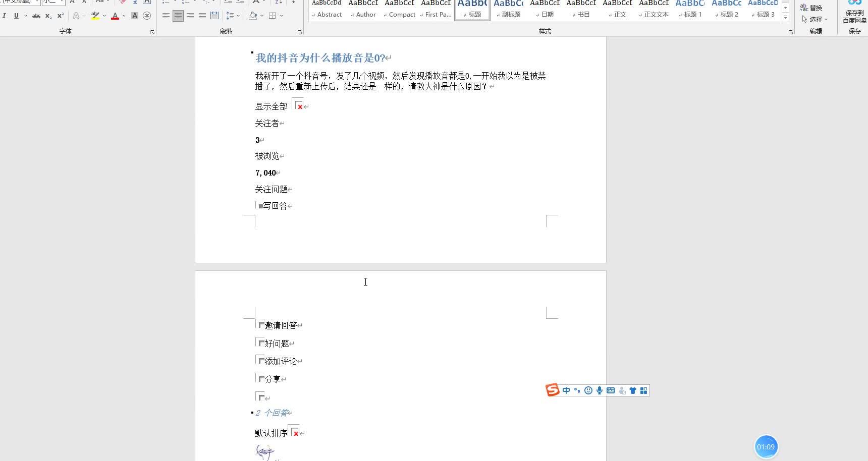Toggle Sogou punctuation mode
The image size is (868, 461).
click(x=577, y=390)
